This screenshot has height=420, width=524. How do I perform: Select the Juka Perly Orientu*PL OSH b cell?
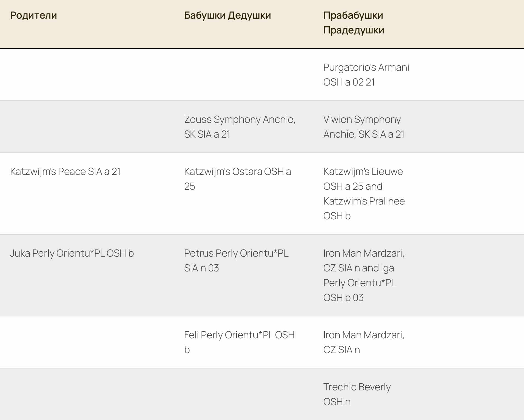point(72,253)
